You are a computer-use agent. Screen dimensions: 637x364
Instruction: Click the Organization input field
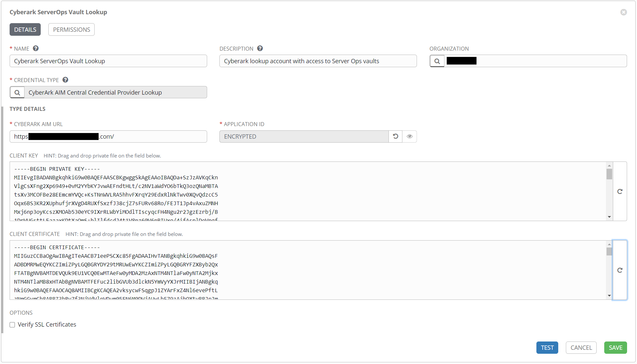tap(535, 61)
